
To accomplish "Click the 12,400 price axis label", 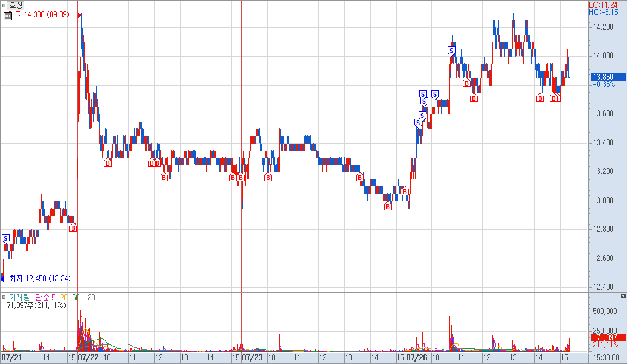I will click(603, 287).
